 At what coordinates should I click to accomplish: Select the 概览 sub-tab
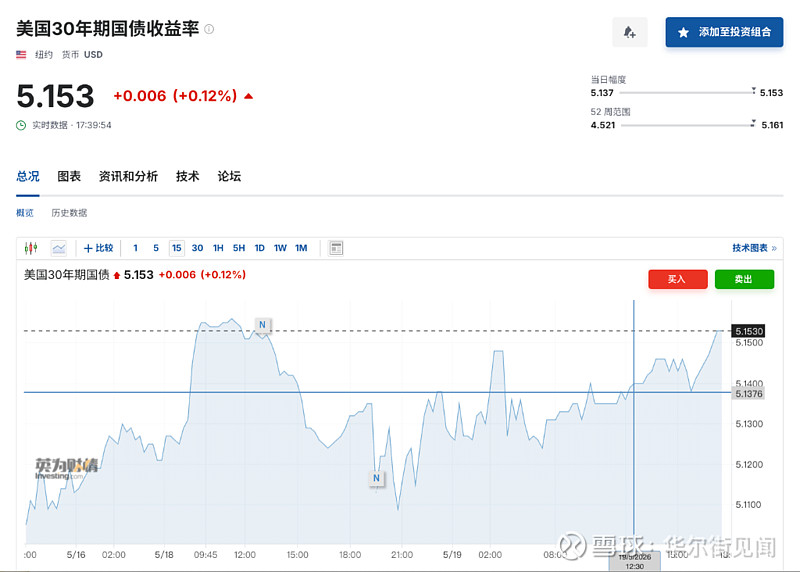click(x=25, y=213)
